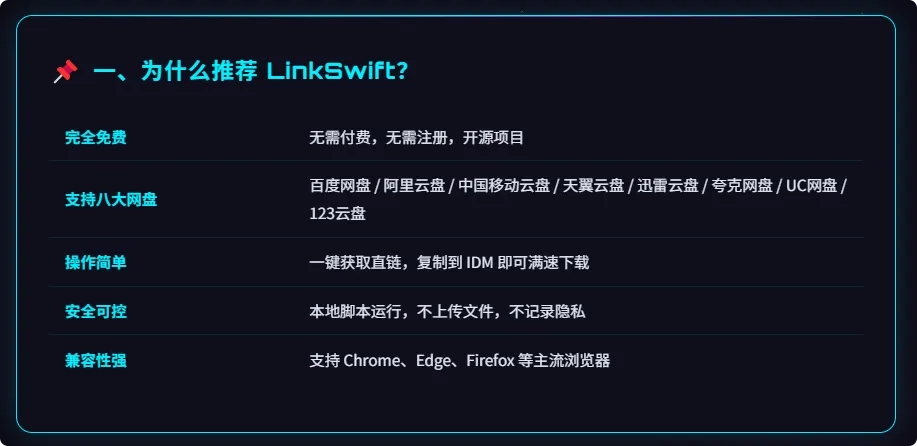Click the word Firefox in the browser list

tap(491, 361)
